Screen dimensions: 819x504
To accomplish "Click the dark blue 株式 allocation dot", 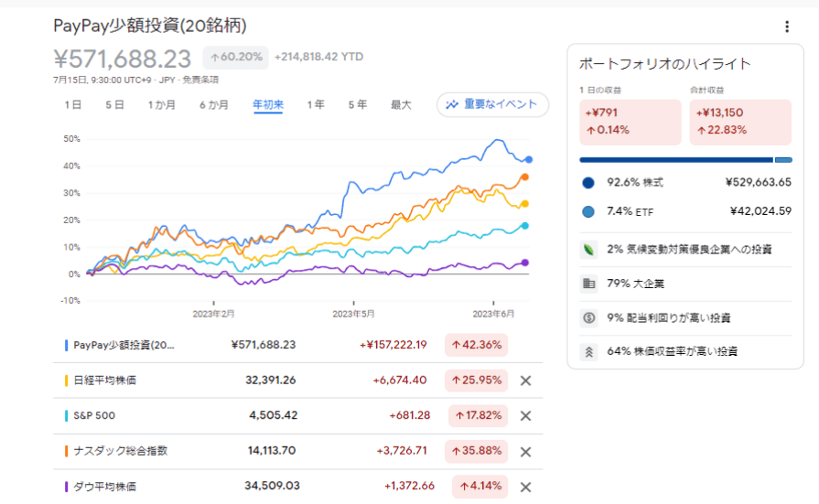I will [x=588, y=182].
